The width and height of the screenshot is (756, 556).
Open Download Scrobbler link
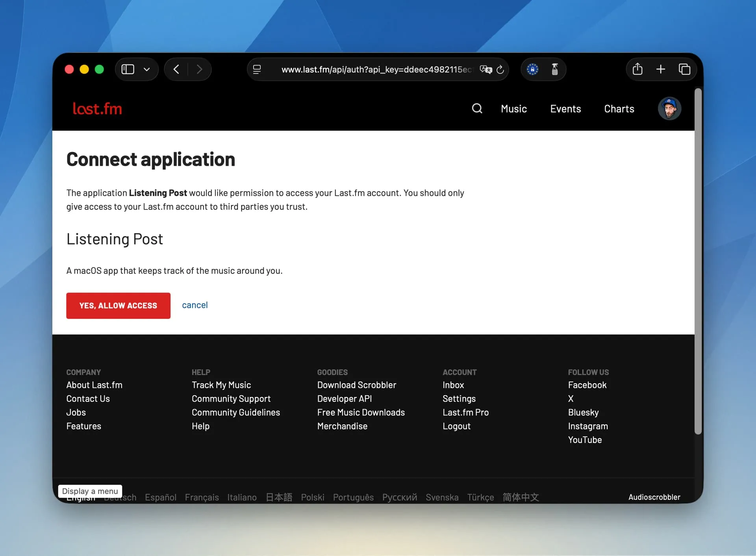click(357, 385)
